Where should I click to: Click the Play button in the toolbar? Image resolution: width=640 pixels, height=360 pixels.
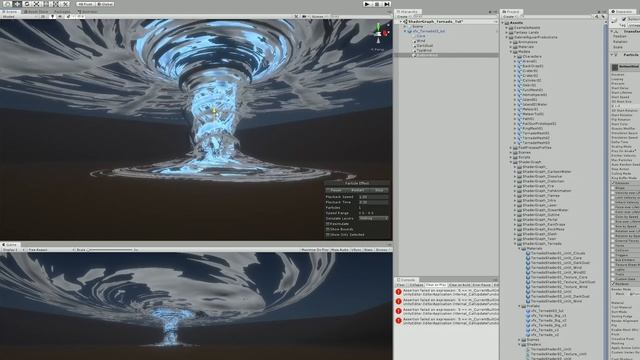click(x=367, y=4)
